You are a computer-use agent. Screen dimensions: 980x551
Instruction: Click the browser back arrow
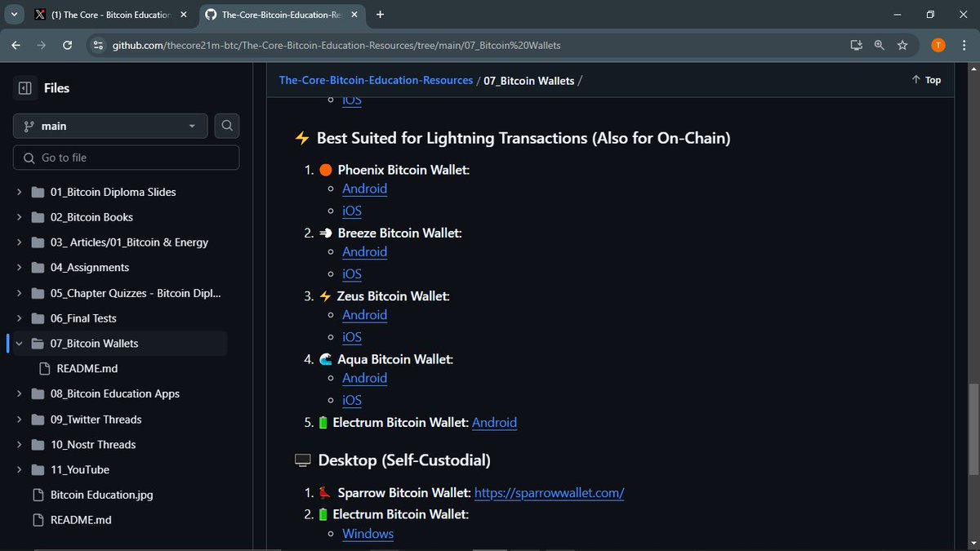16,46
